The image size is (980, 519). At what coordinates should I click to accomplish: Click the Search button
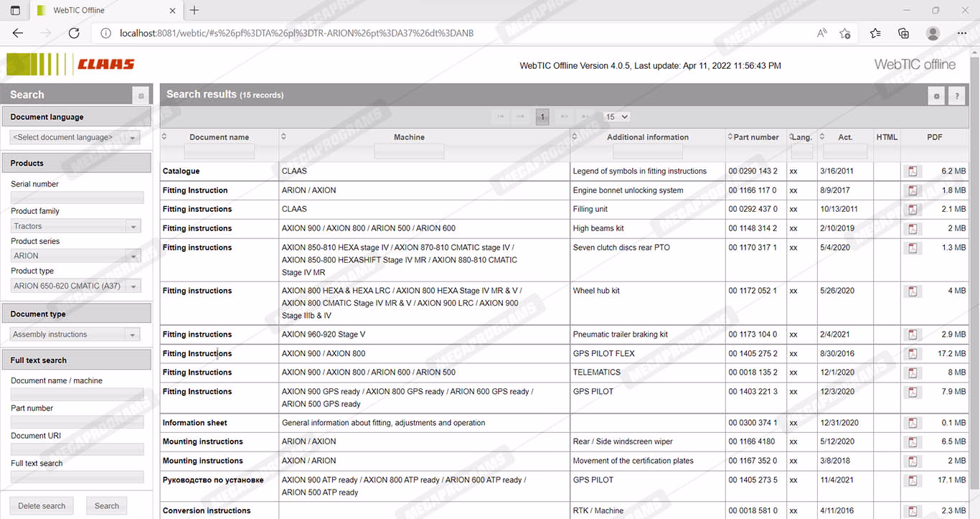pyautogui.click(x=107, y=505)
